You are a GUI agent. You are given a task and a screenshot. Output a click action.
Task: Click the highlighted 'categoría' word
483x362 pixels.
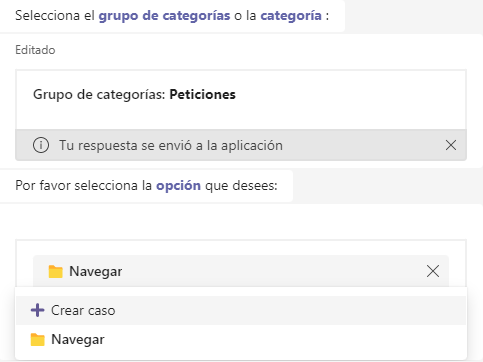pos(291,16)
